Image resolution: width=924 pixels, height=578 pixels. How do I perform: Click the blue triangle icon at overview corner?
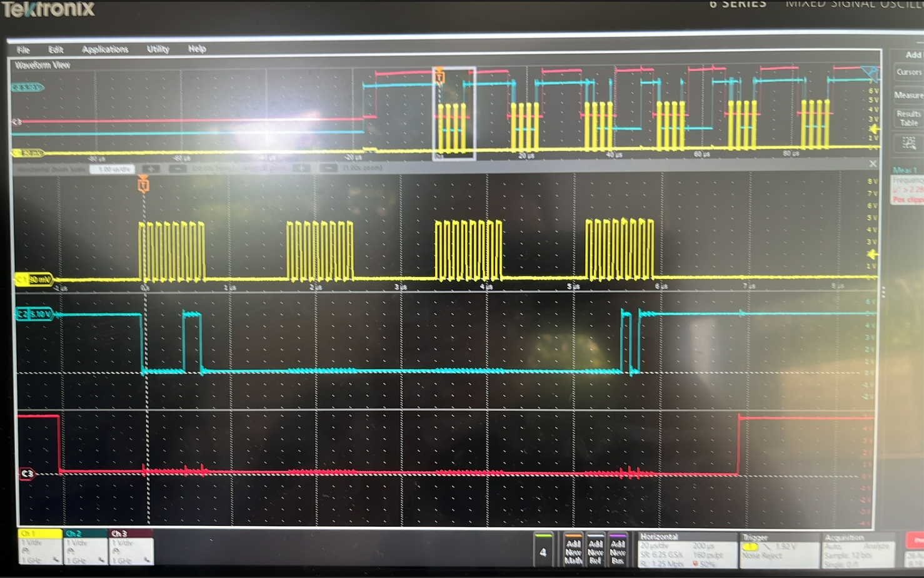[869, 73]
